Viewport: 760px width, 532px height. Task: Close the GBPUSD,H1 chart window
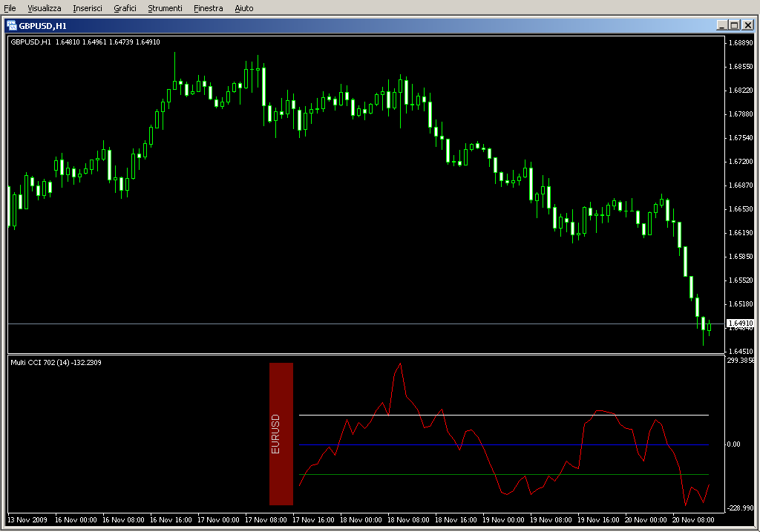(748, 25)
